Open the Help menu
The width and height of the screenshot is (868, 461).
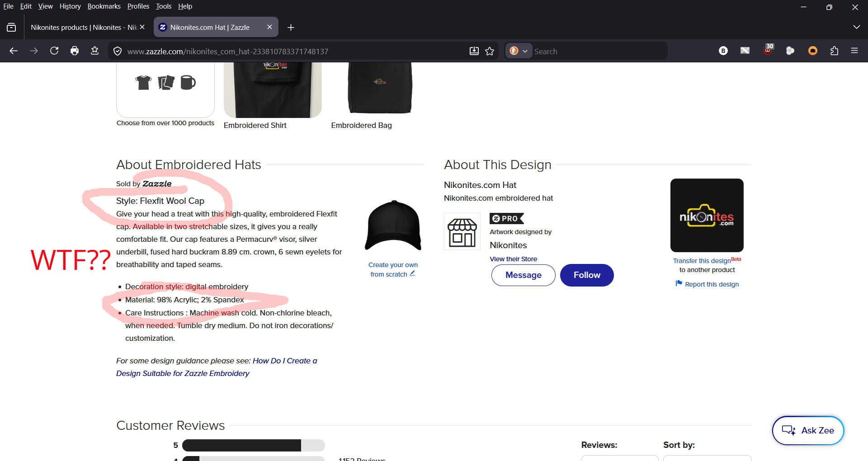(x=185, y=6)
